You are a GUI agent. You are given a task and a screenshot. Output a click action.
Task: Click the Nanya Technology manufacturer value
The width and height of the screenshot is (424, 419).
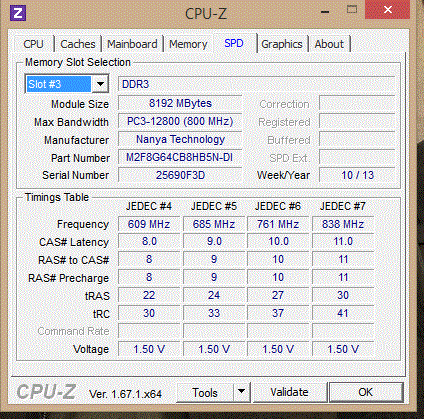[x=180, y=139]
